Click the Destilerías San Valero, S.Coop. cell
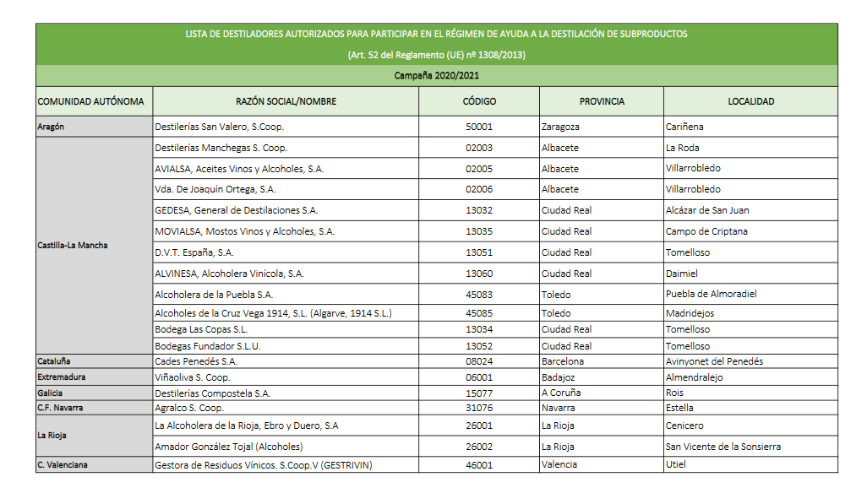Viewport: 867px width, 504px height. (286, 127)
